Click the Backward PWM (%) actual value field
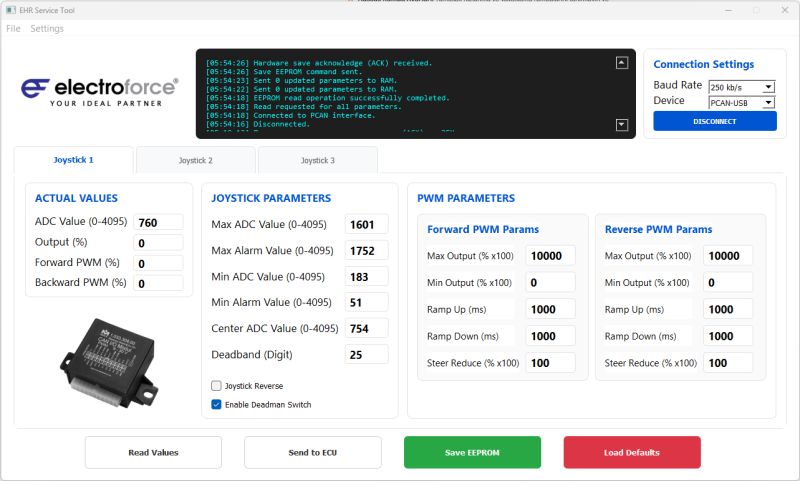 pos(158,283)
